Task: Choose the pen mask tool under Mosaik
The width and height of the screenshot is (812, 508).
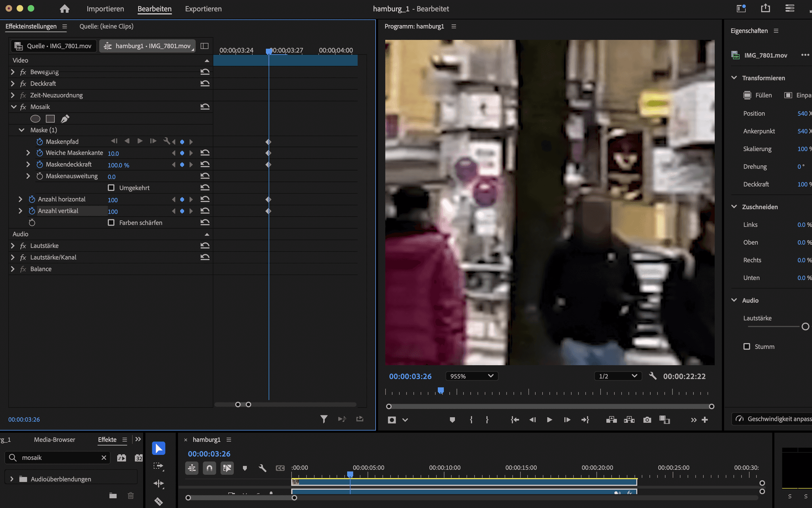Action: [x=65, y=119]
